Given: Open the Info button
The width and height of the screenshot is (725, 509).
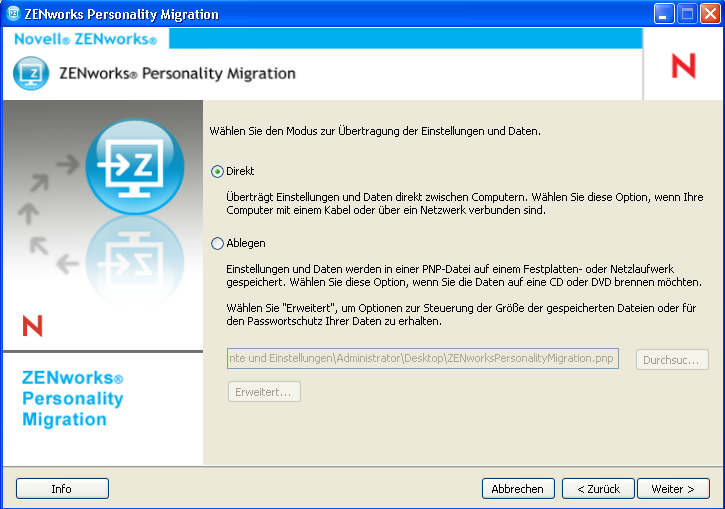Looking at the screenshot, I should point(62,489).
